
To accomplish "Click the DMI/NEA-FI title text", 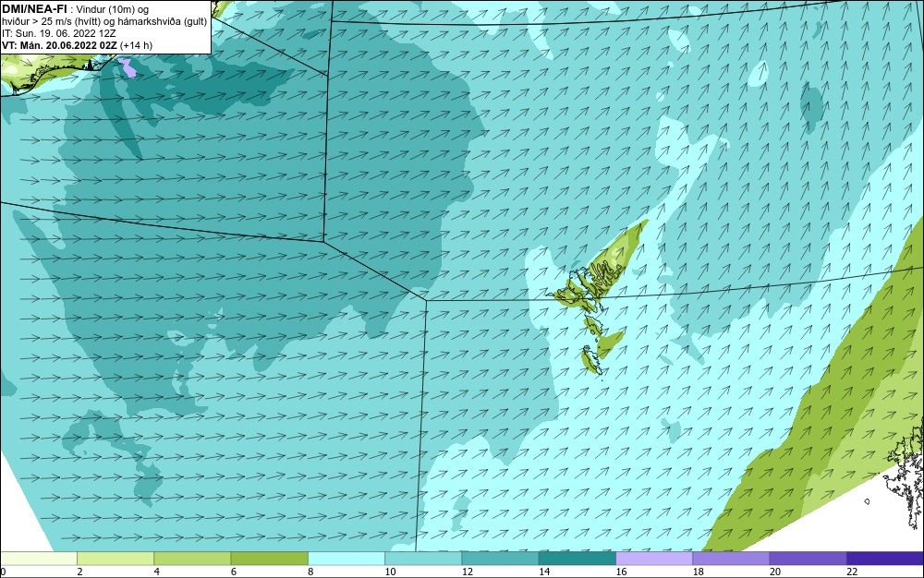I will click(x=34, y=8).
